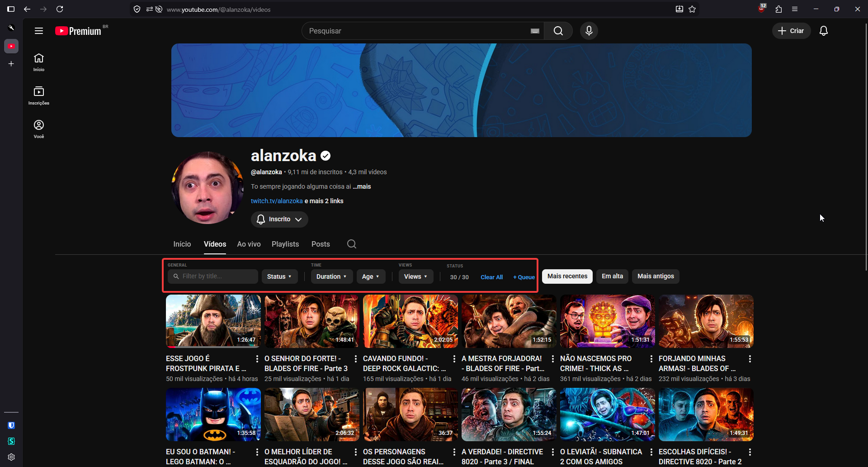Screen dimensions: 868x467
Task: Open the twitch.tv/alanzoka link
Action: tap(277, 201)
